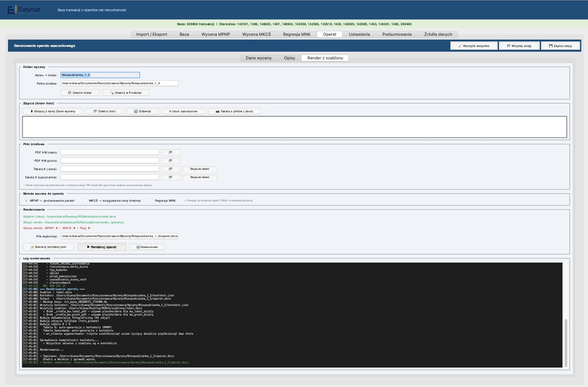Click the Tabela 9 (opcjonalnie) input field
The width and height of the screenshot is (588, 387).
point(110,177)
